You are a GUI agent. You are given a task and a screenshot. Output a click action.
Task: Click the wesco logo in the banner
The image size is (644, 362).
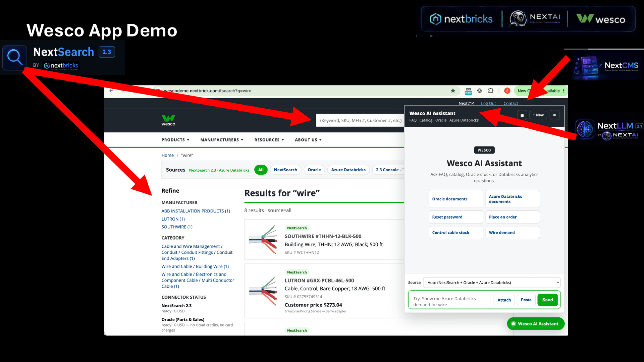[601, 19]
